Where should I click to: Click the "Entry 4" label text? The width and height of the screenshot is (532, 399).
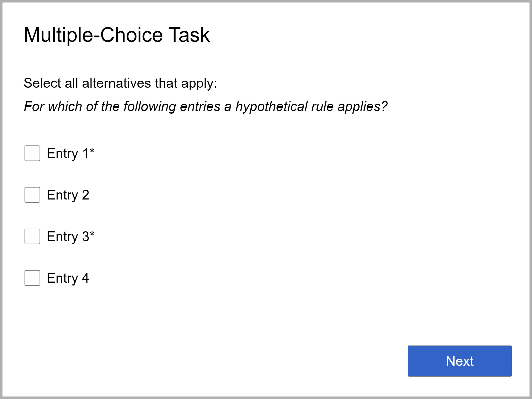(x=68, y=278)
